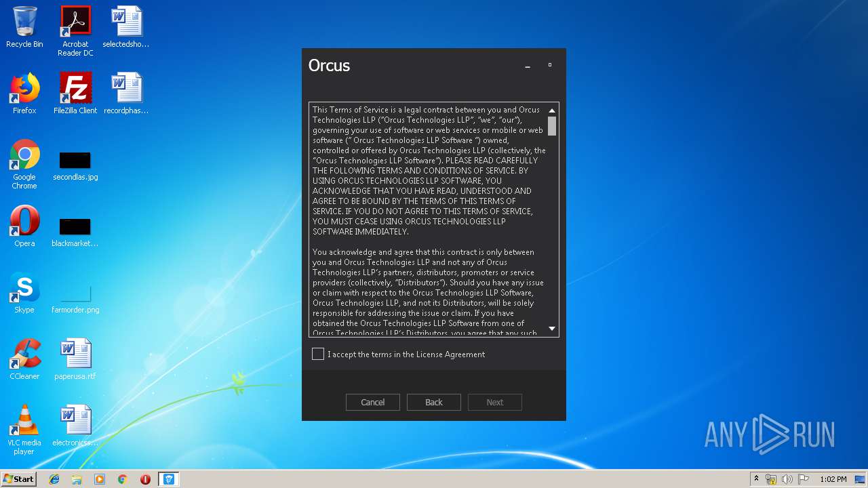Open the Start menu
Image resolution: width=868 pixels, height=488 pixels.
(18, 479)
